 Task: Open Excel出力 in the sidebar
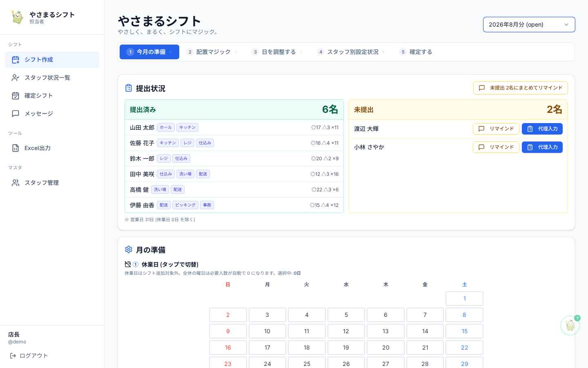coord(52,148)
